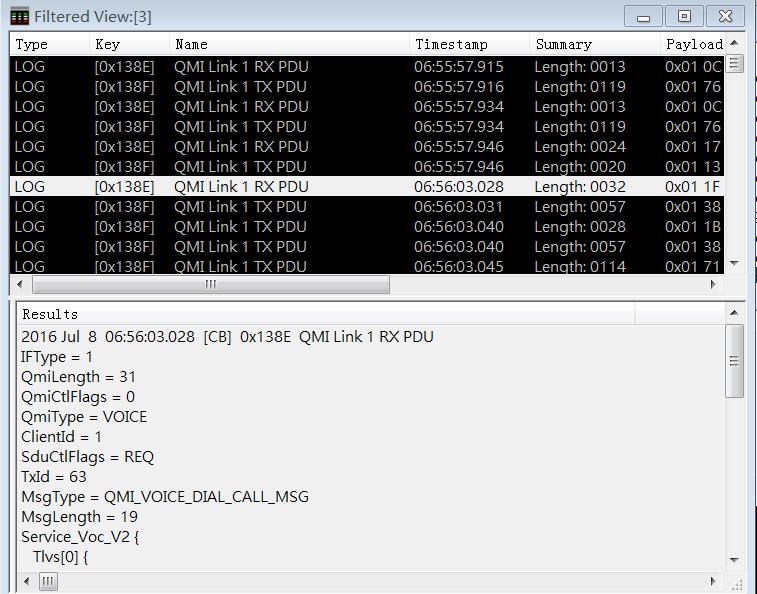Click the resize grip at window corner

[736, 583]
